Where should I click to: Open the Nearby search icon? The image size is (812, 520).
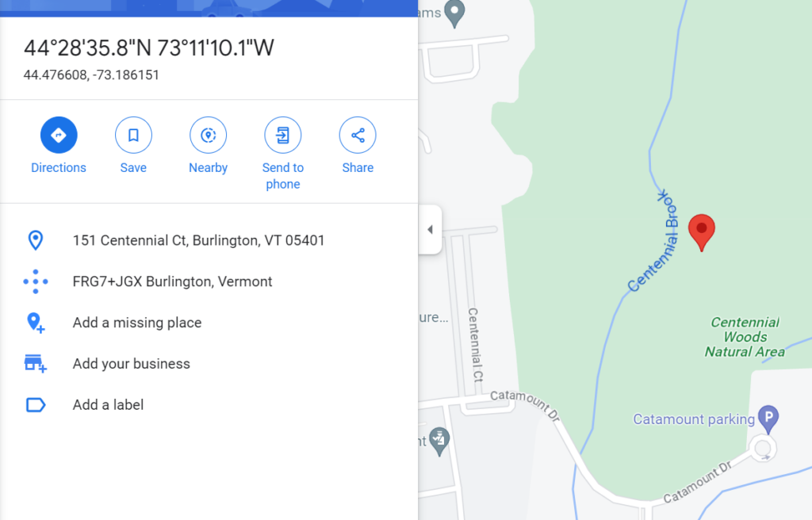pyautogui.click(x=209, y=136)
